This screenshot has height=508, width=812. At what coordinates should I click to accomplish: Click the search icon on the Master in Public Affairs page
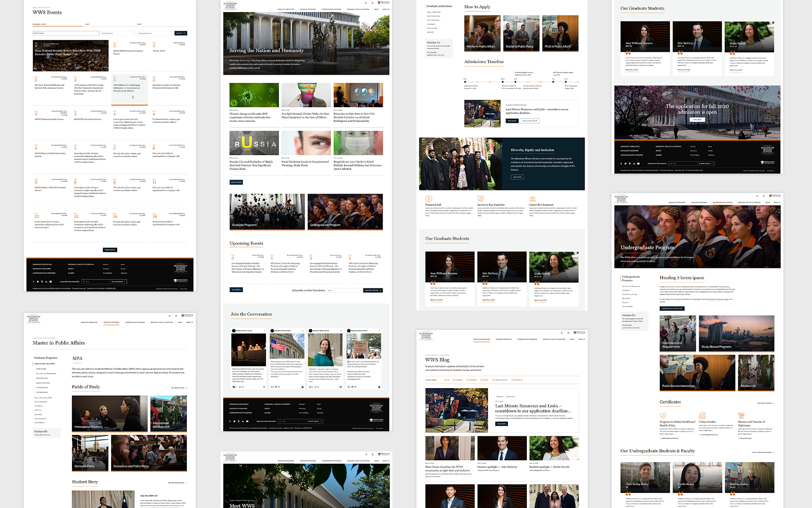pos(170,315)
